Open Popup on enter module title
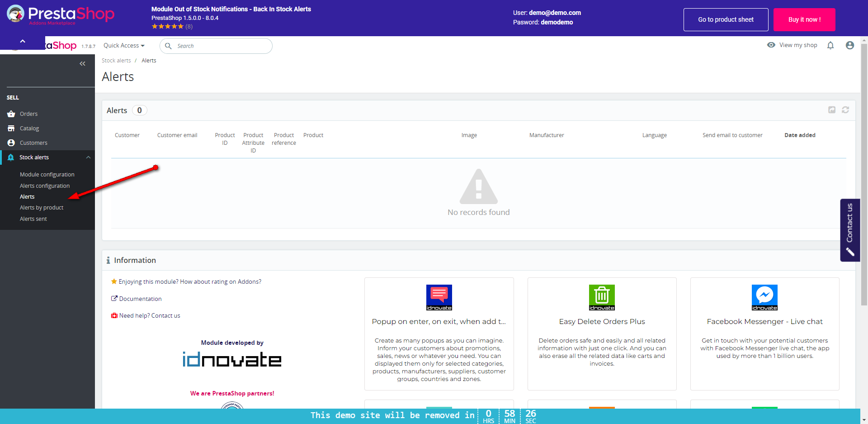This screenshot has height=424, width=868. (x=439, y=322)
